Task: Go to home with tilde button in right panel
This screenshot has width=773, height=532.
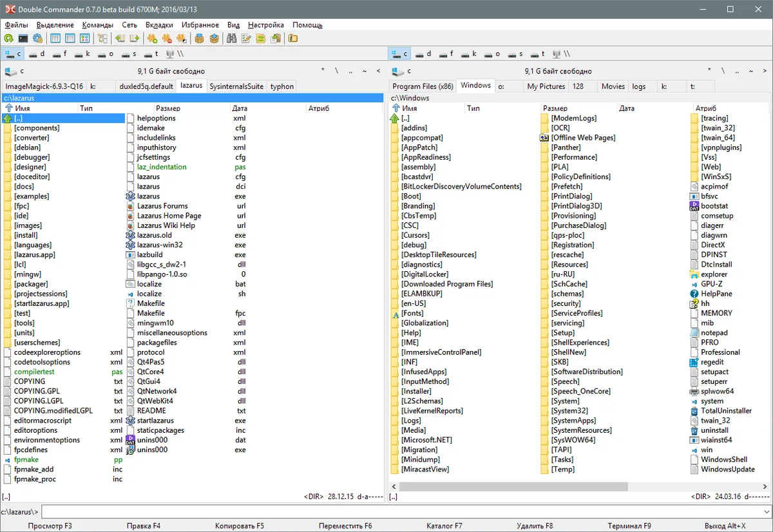Action: point(752,71)
